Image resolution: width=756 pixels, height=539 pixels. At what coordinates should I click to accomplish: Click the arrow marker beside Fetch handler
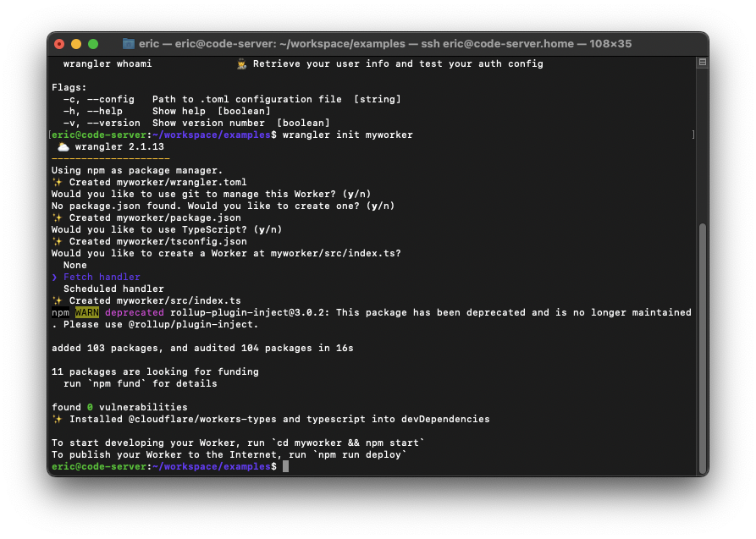[x=54, y=277]
